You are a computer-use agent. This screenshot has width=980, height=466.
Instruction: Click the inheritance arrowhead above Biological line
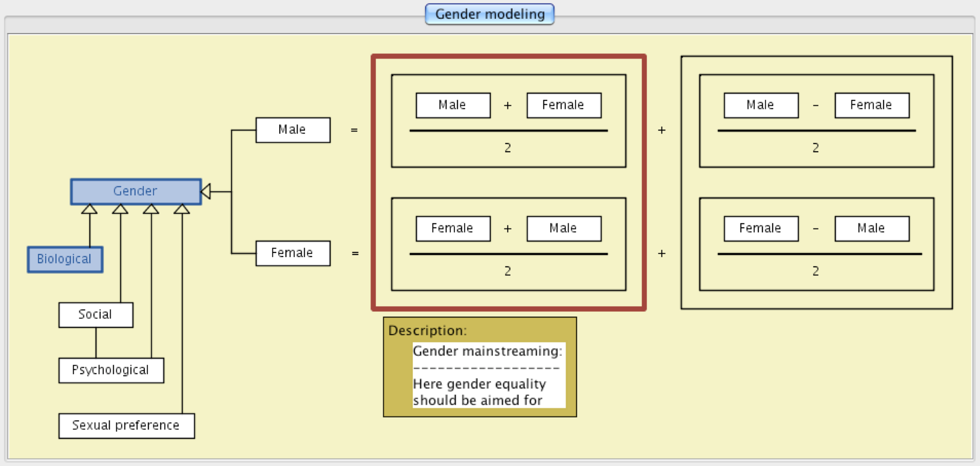(89, 209)
